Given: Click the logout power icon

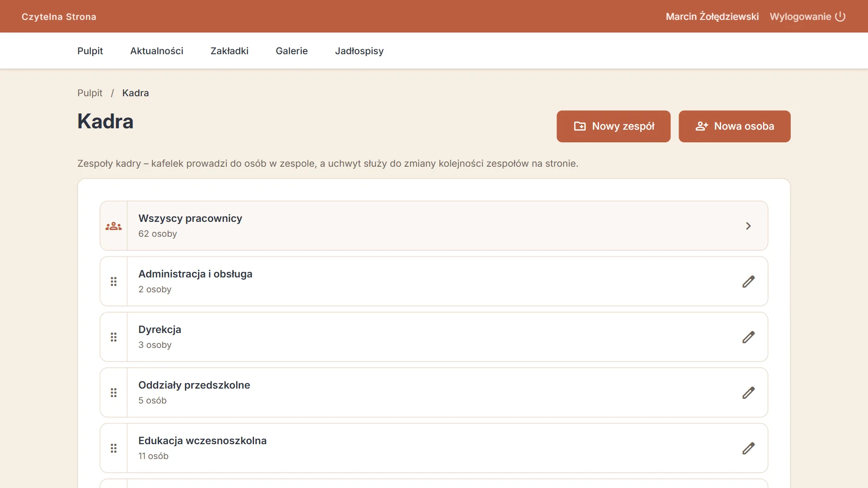Looking at the screenshot, I should pos(840,17).
